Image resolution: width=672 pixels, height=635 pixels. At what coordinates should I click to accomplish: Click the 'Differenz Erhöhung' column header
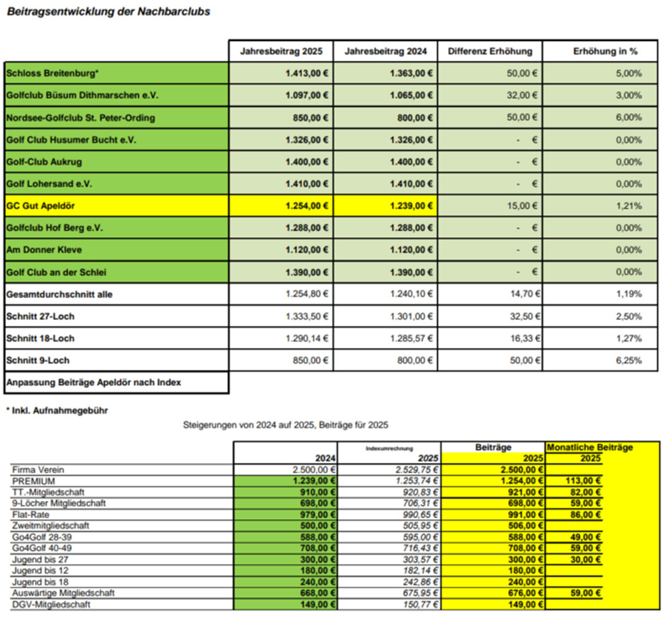click(490, 52)
